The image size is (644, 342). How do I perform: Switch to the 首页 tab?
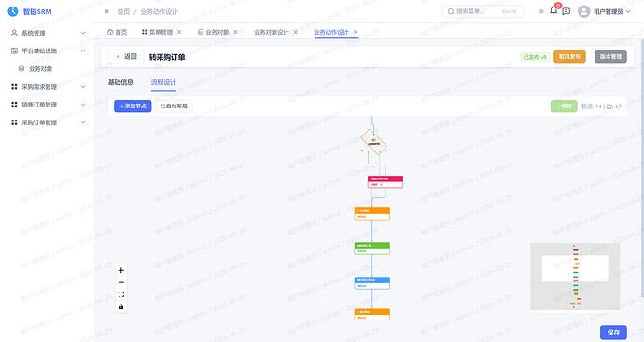[x=118, y=32]
